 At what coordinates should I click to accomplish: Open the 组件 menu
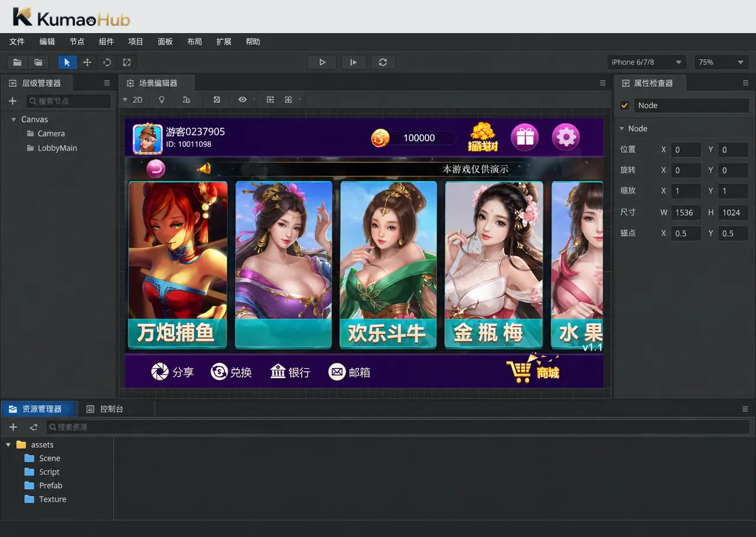point(106,41)
